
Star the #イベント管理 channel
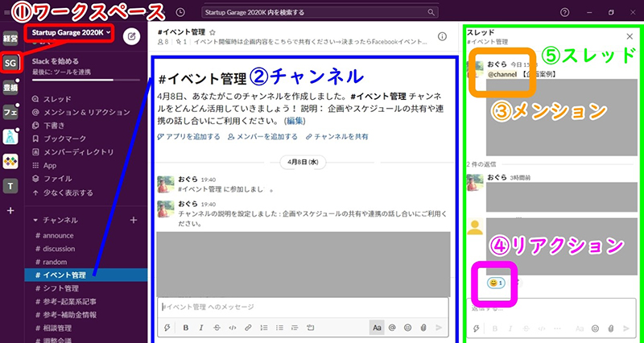pyautogui.click(x=213, y=32)
